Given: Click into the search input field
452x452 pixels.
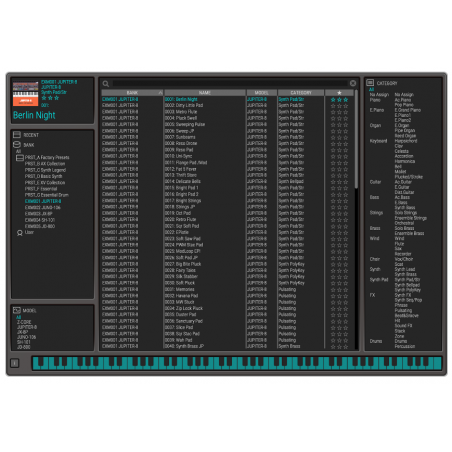Looking at the screenshot, I should pos(230,83).
